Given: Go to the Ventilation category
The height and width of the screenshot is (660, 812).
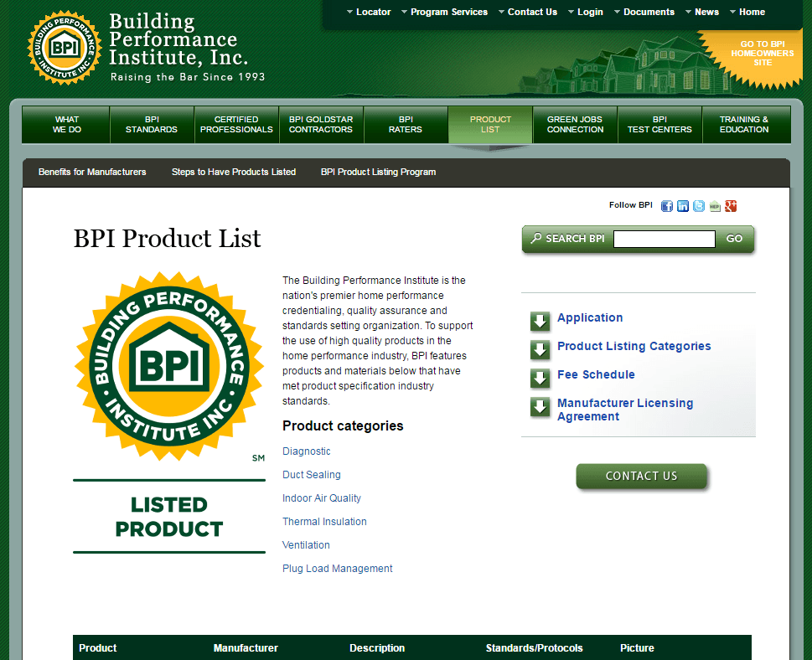Looking at the screenshot, I should click(x=306, y=545).
